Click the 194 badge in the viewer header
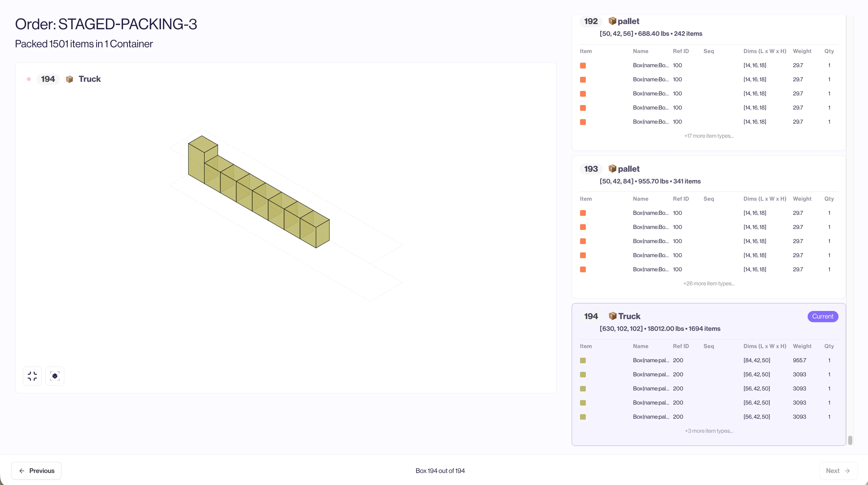The width and height of the screenshot is (868, 485). (x=48, y=79)
